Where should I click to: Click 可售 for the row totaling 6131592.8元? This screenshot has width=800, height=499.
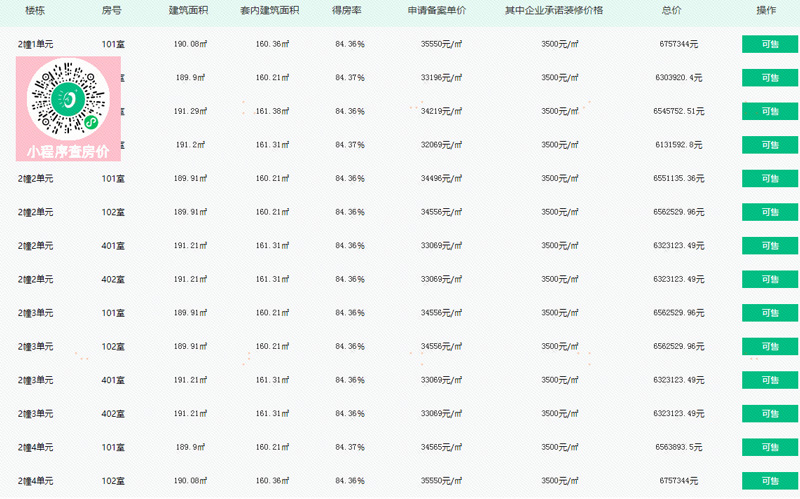pos(770,145)
